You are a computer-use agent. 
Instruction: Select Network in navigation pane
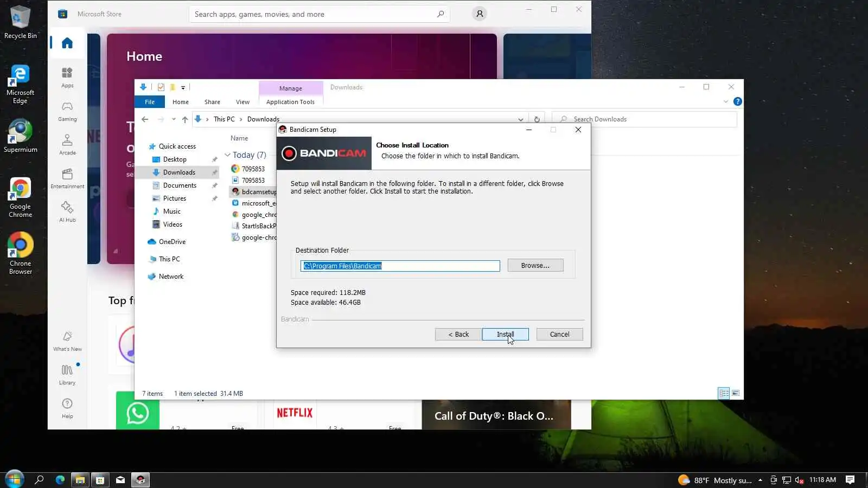point(171,277)
